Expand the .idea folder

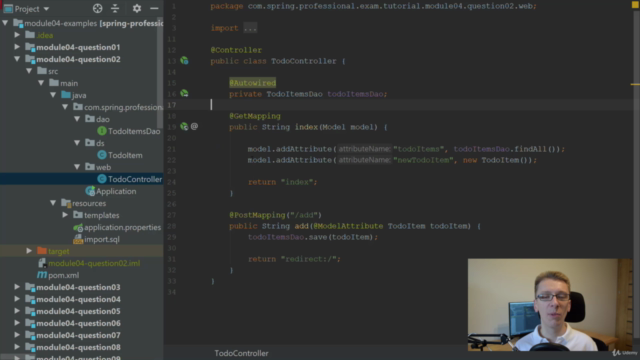point(17,35)
